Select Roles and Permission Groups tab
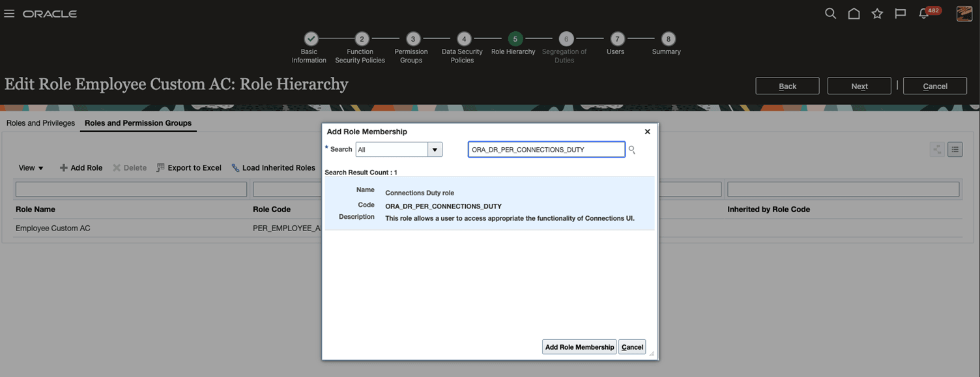The width and height of the screenshot is (980, 377). click(x=138, y=122)
